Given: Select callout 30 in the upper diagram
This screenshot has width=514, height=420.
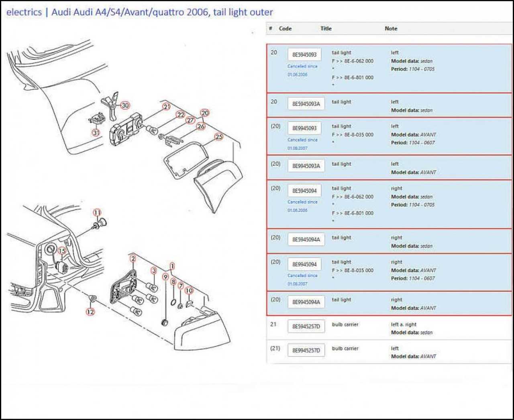Looking at the screenshot, I should [125, 106].
